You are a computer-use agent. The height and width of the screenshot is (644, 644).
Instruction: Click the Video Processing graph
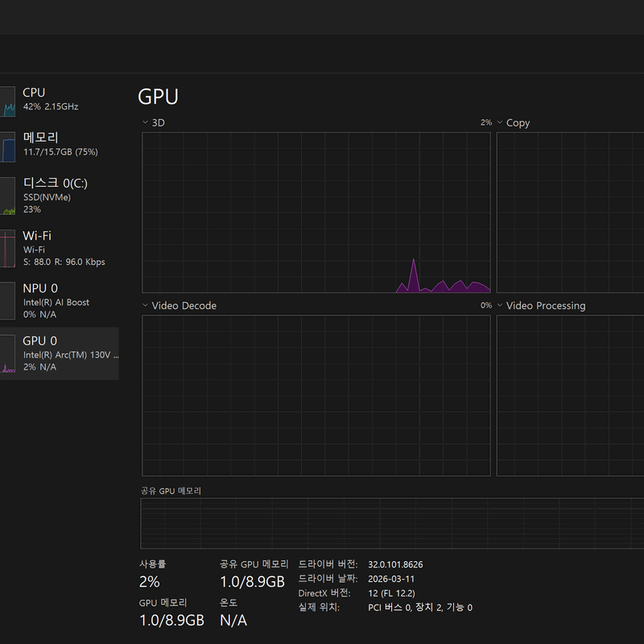click(x=570, y=395)
